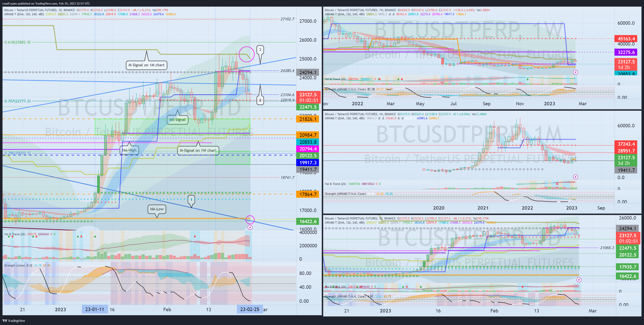This screenshot has height=325, width=644.
Task: Select the 'HA-Low' callout label
Action: (157, 209)
